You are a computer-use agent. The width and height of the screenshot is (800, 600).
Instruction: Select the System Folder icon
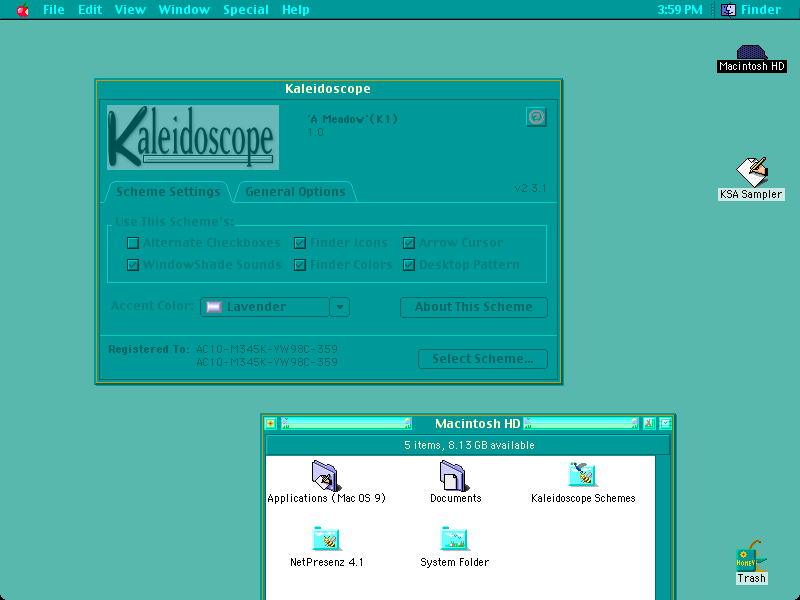point(454,539)
